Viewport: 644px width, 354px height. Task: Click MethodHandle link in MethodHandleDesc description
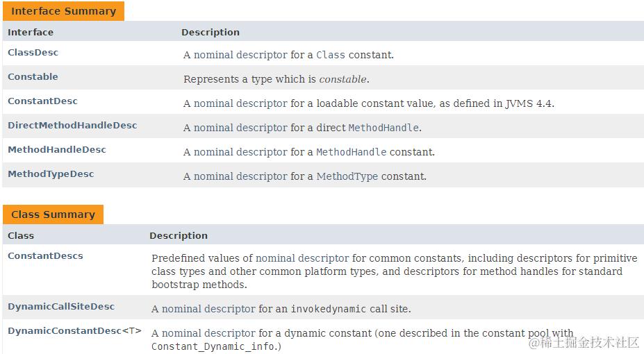click(351, 152)
